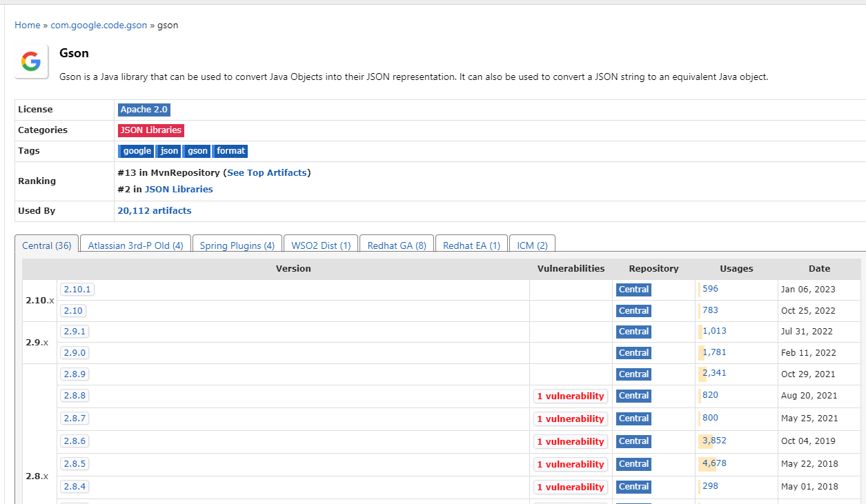Open version 2.9.0

coord(75,353)
